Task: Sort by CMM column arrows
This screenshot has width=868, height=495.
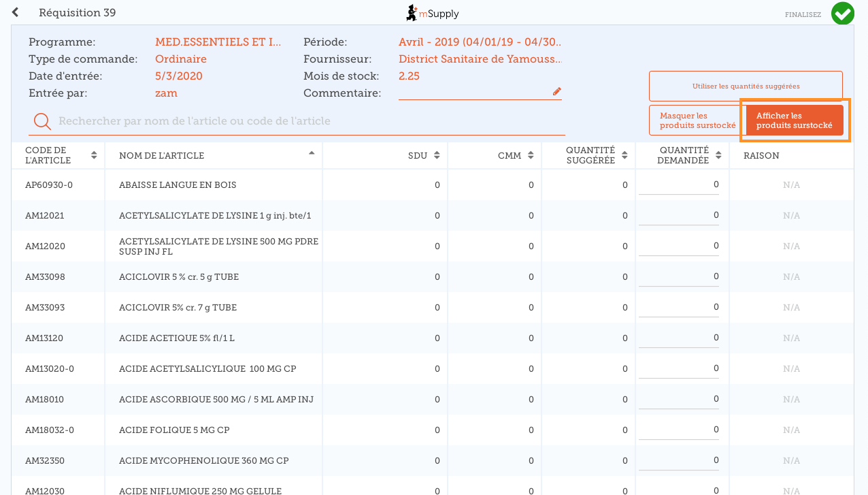Action: tap(531, 156)
